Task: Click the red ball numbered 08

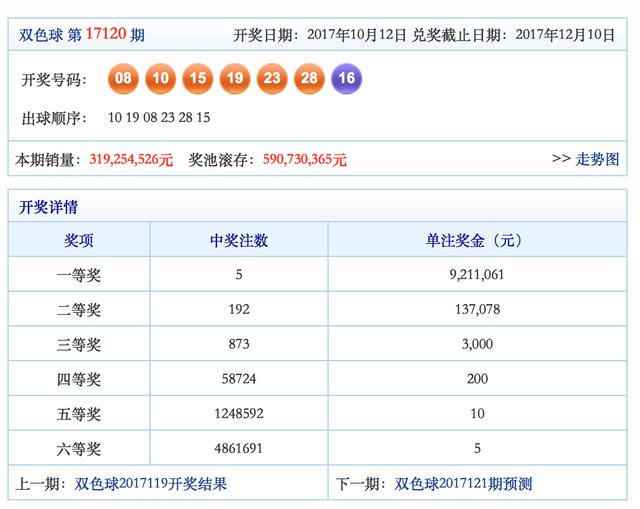Action: coord(124,79)
